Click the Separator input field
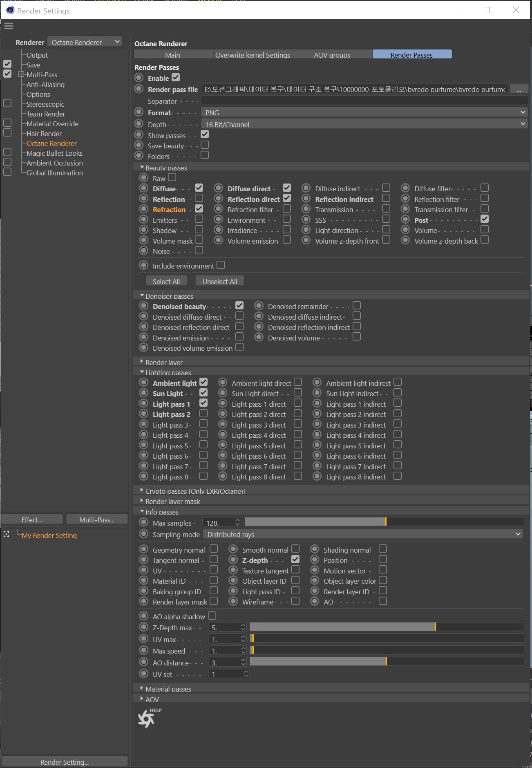532x768 pixels. click(x=364, y=101)
